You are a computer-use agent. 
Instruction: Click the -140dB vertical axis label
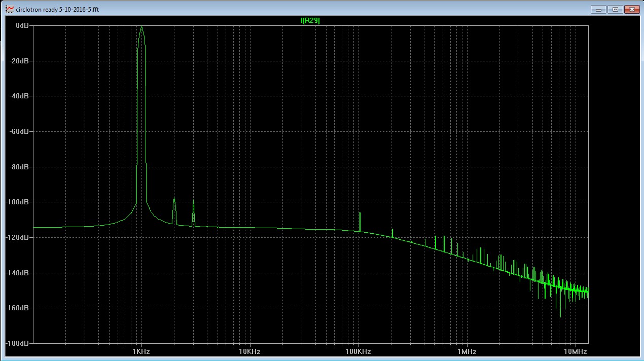tap(17, 272)
